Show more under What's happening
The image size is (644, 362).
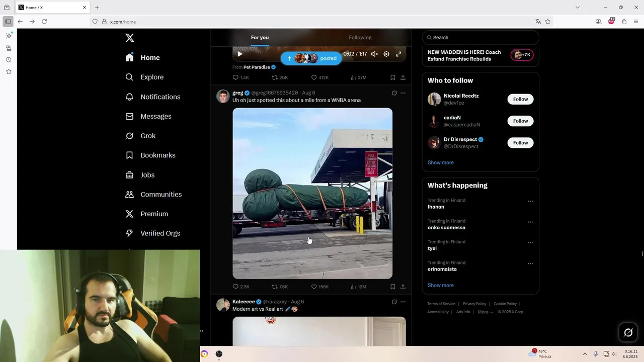point(441,286)
